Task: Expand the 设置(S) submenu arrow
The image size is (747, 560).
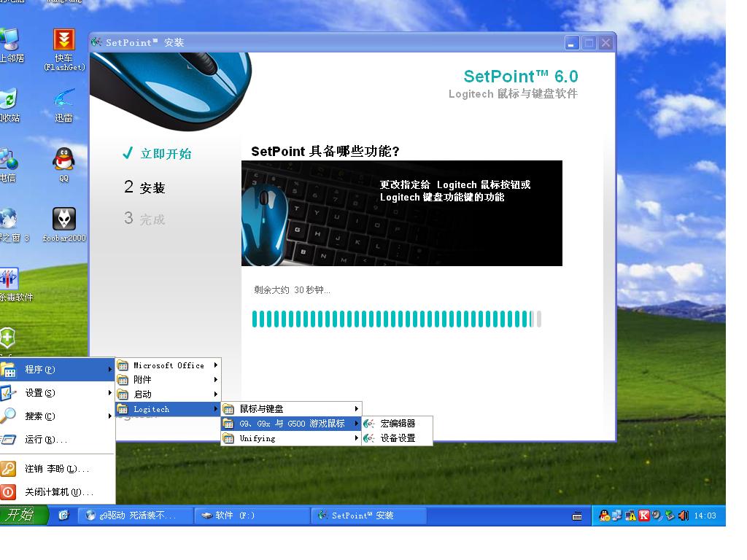Action: tap(110, 393)
